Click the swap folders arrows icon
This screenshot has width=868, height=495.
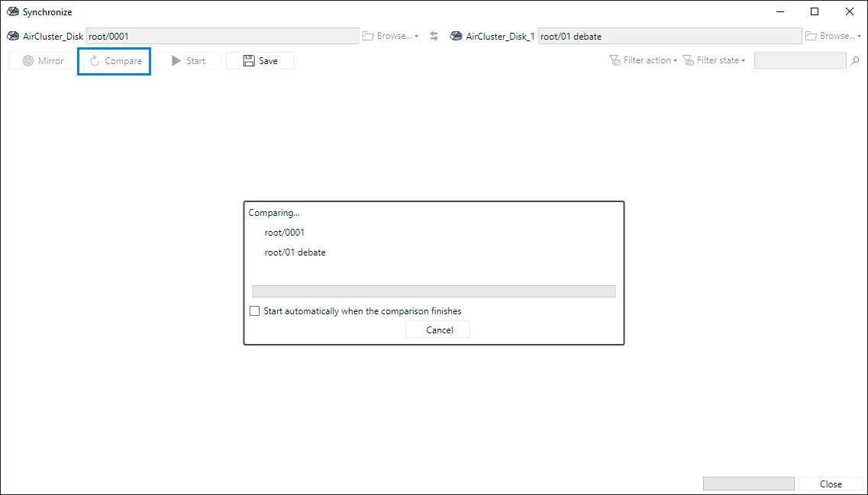click(434, 36)
